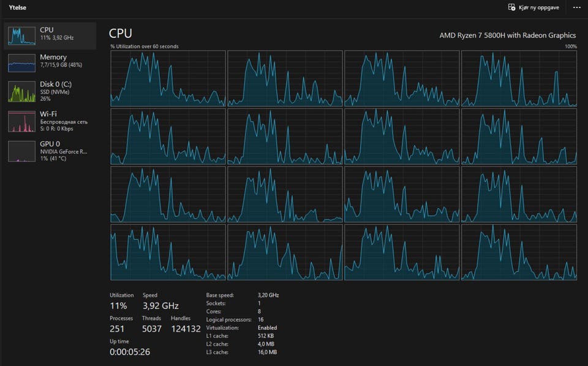Select the 'Disk 0 (C:)' sidebar label

tap(56, 84)
